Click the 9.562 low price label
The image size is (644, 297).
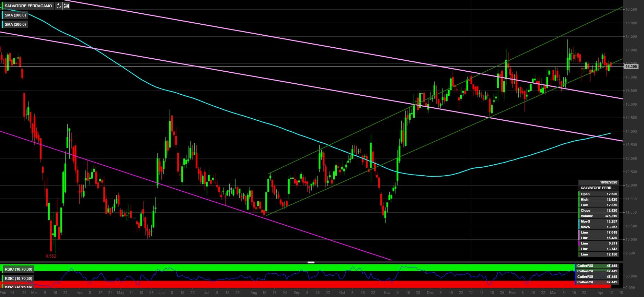pyautogui.click(x=51, y=256)
